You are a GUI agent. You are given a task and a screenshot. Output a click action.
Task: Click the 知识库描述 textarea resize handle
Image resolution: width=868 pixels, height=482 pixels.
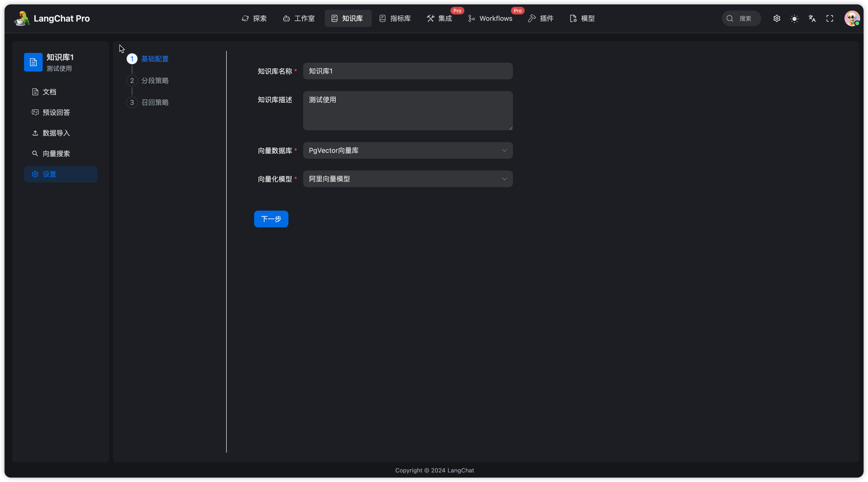coord(510,128)
